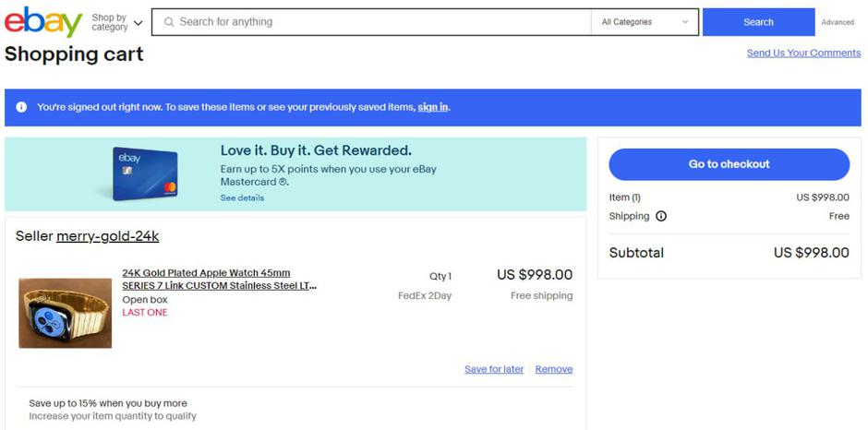Open the 24K Gold Plated Apple Watch listing

219,280
